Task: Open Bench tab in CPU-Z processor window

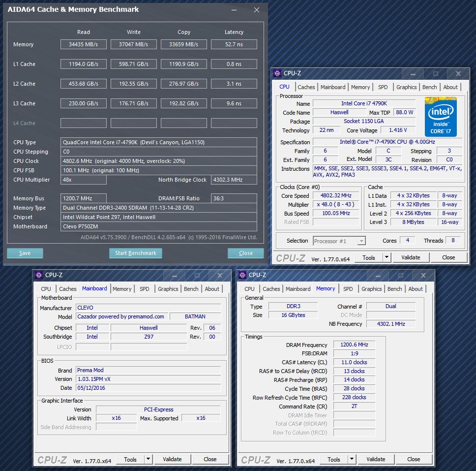Action: [x=430, y=87]
